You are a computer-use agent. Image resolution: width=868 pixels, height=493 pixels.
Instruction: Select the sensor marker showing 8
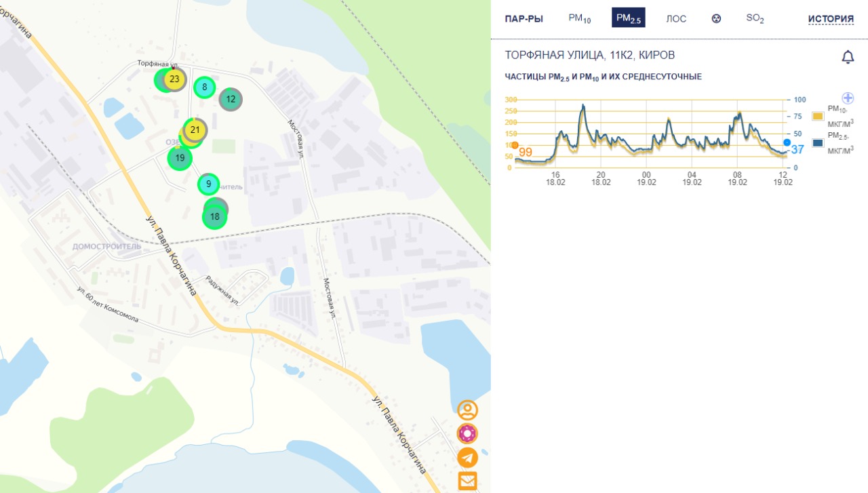204,87
